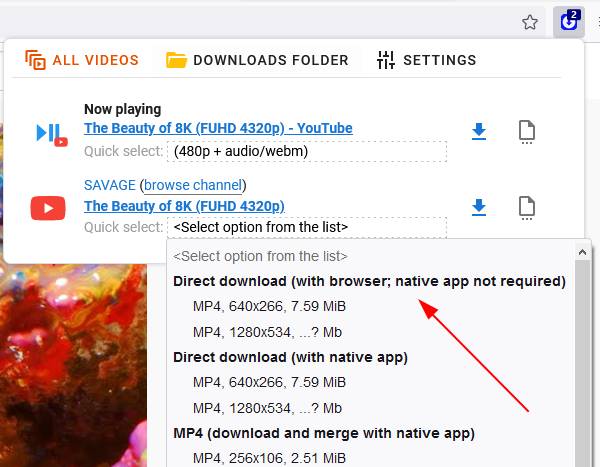Click the 'Direct download (with native app)' group header
This screenshot has height=467, width=600.
click(x=290, y=357)
